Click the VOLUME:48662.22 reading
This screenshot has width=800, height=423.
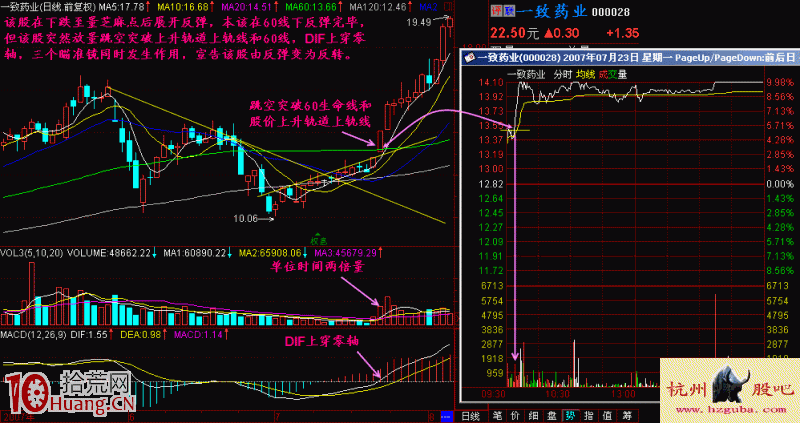(x=109, y=252)
